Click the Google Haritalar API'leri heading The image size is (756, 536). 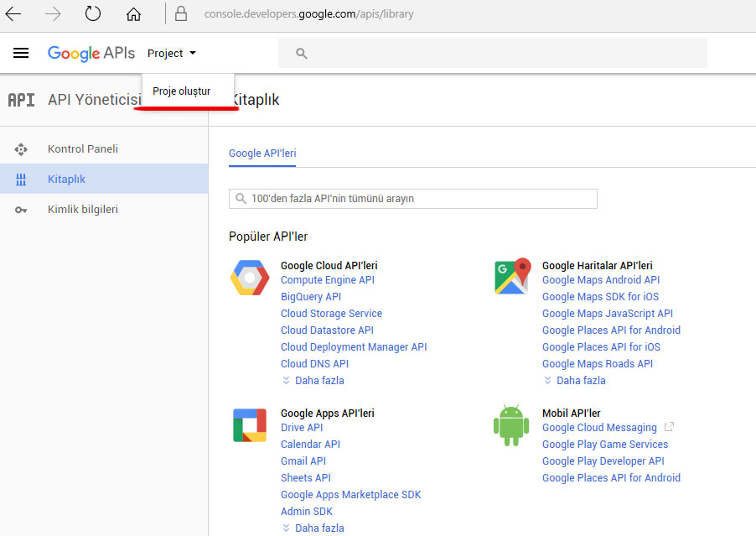597,266
